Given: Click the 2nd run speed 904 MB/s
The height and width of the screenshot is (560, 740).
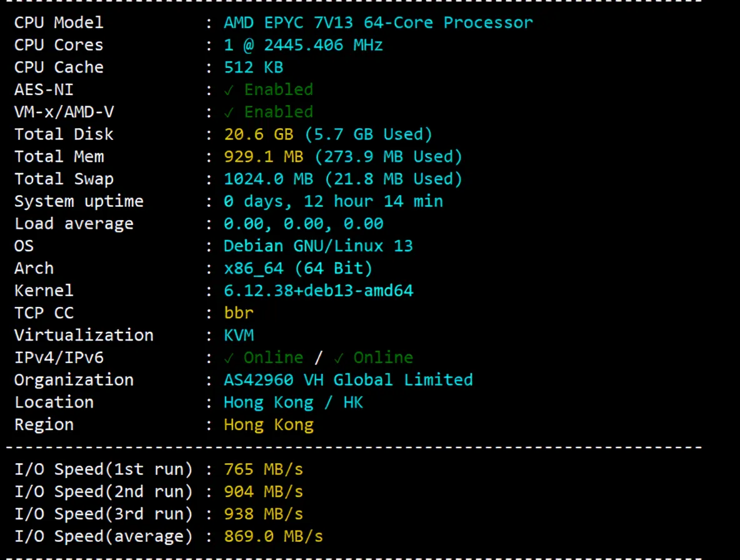Looking at the screenshot, I should 263,492.
